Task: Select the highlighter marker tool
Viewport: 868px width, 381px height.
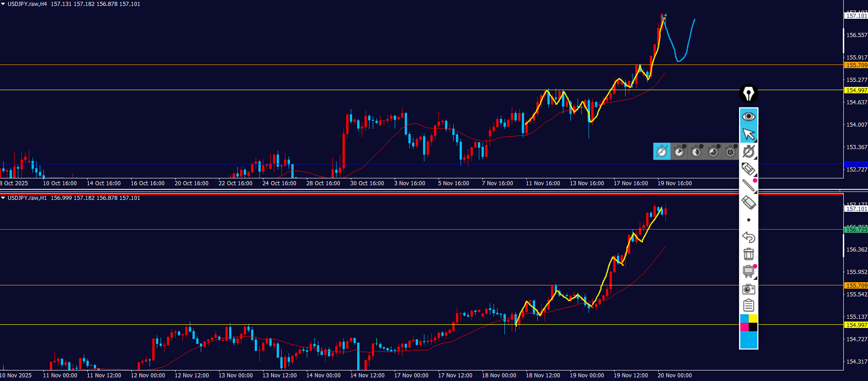Action: (x=748, y=169)
